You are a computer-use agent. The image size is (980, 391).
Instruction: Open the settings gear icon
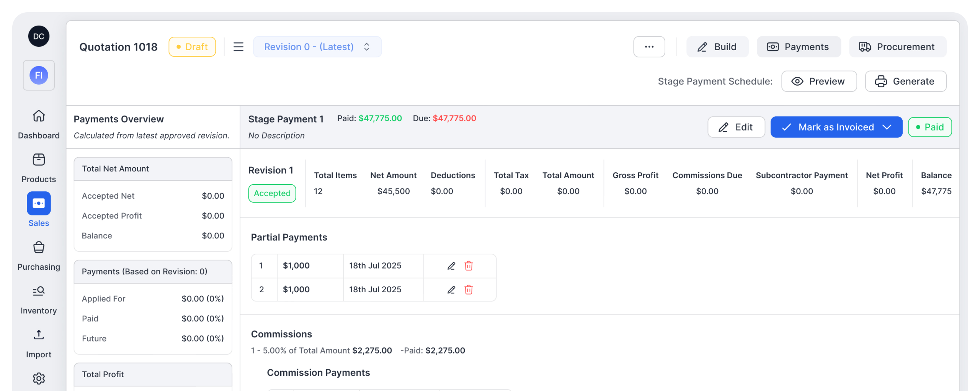click(39, 378)
